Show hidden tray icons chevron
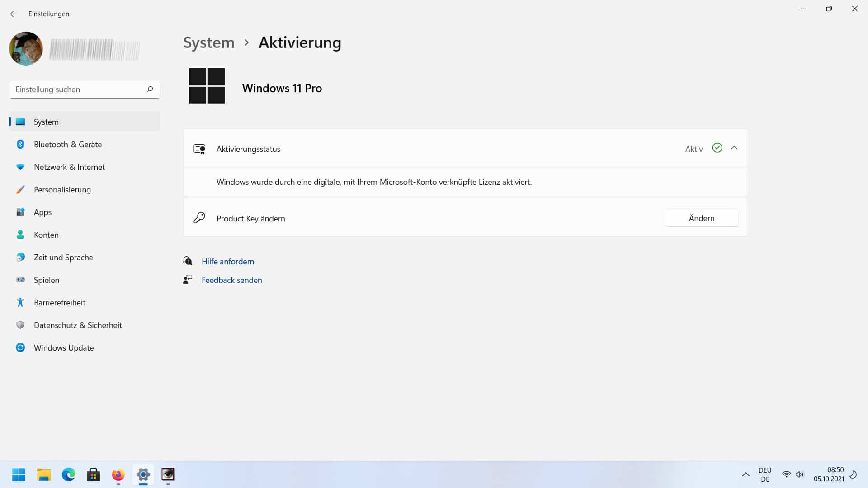Screen dimensions: 868x488 pyautogui.click(x=746, y=474)
